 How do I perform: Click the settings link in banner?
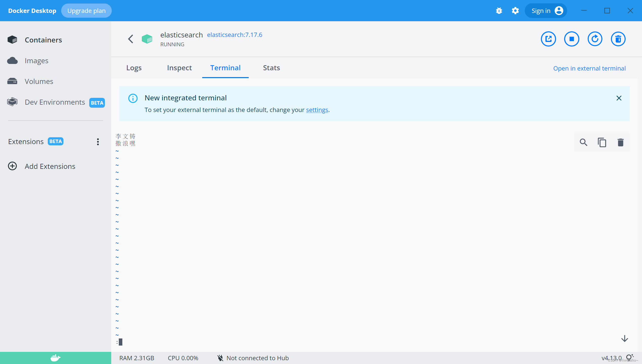click(317, 110)
